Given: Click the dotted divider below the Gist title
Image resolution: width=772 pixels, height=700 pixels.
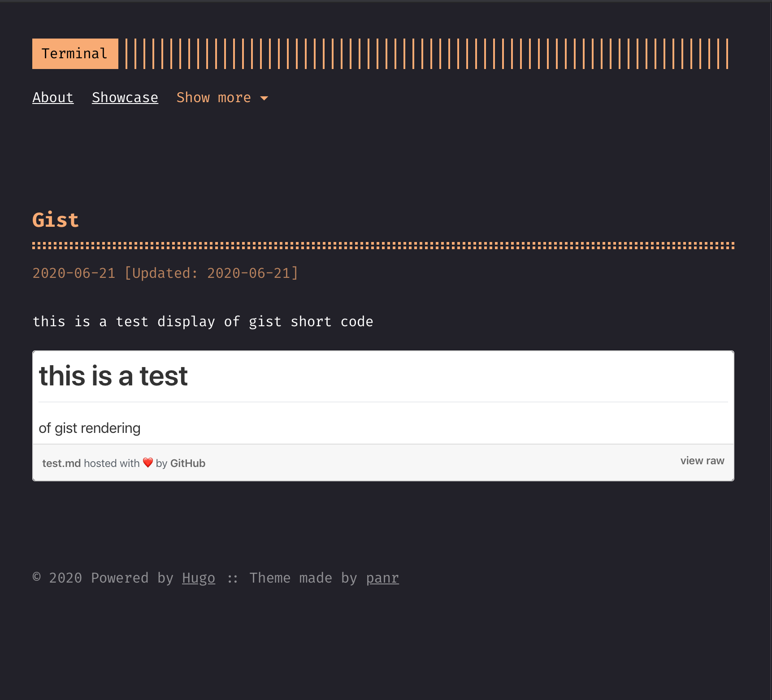Looking at the screenshot, I should pyautogui.click(x=383, y=245).
